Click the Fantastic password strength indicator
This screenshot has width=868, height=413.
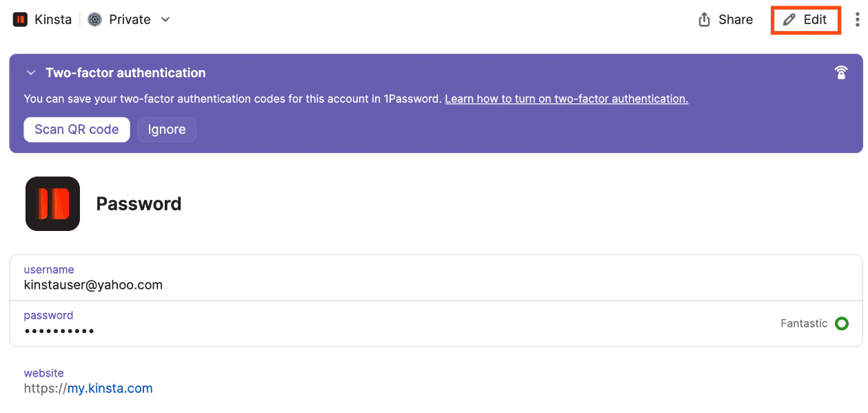tap(804, 323)
